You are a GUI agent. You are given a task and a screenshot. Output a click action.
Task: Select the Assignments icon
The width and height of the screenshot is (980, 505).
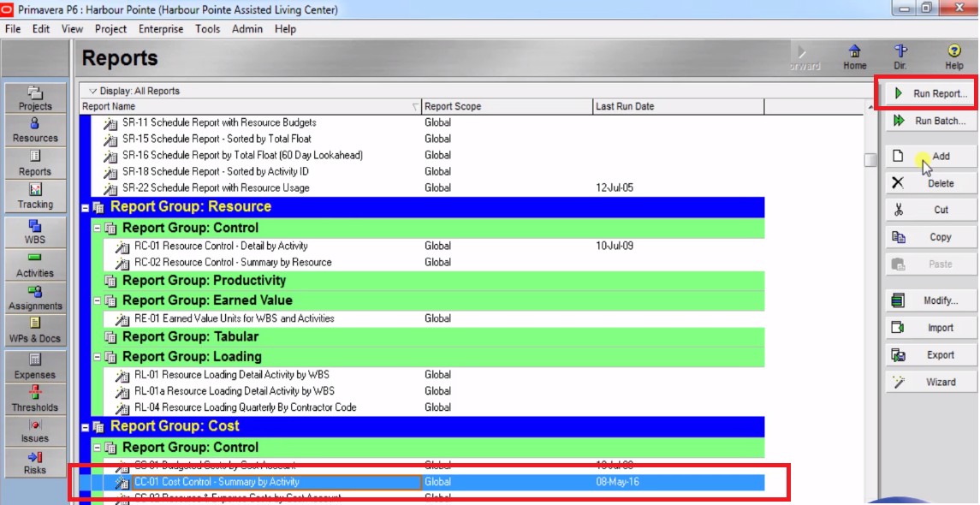[x=34, y=297]
